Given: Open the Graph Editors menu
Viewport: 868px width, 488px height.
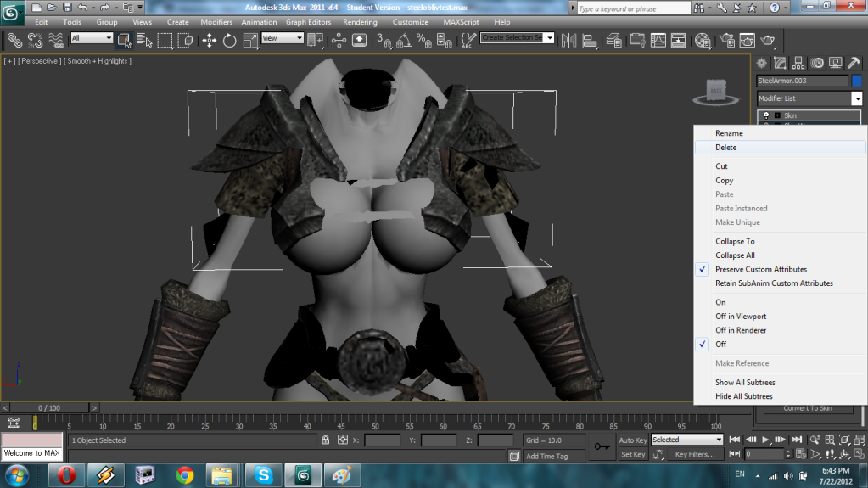Looking at the screenshot, I should coord(308,22).
